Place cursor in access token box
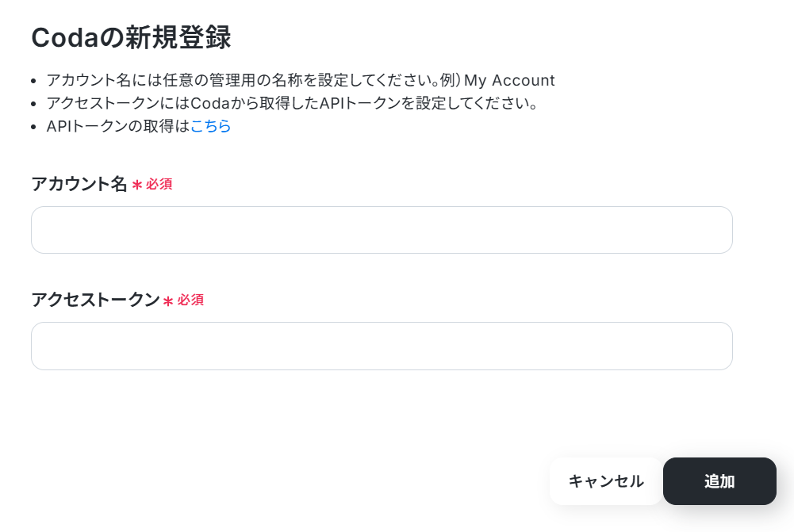794x532 pixels. coord(382,346)
